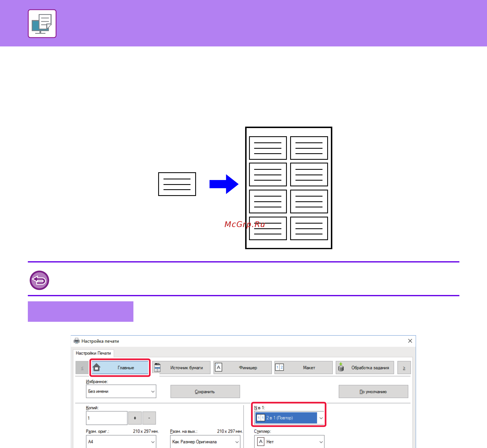
Task: Click the Макет layout icon
Action: click(x=279, y=367)
